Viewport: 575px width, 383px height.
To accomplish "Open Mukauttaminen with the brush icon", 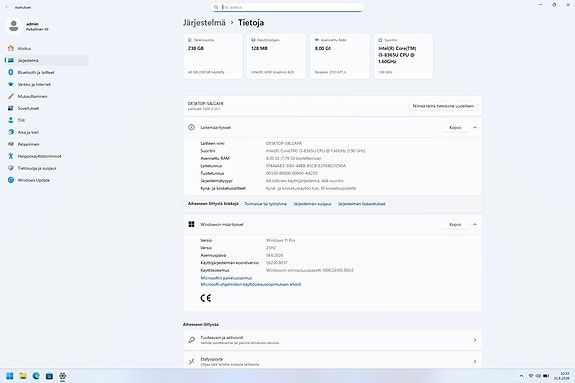I will click(47, 96).
